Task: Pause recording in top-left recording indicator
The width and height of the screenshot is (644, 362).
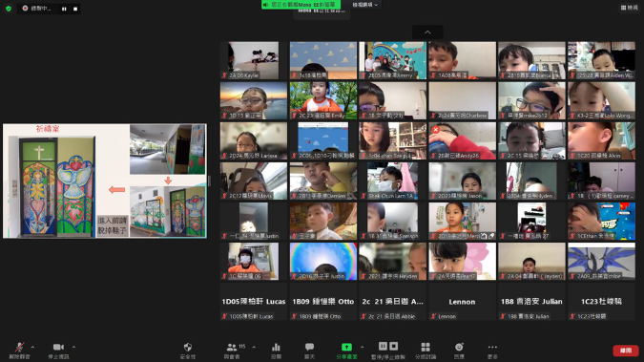Action: (x=64, y=9)
